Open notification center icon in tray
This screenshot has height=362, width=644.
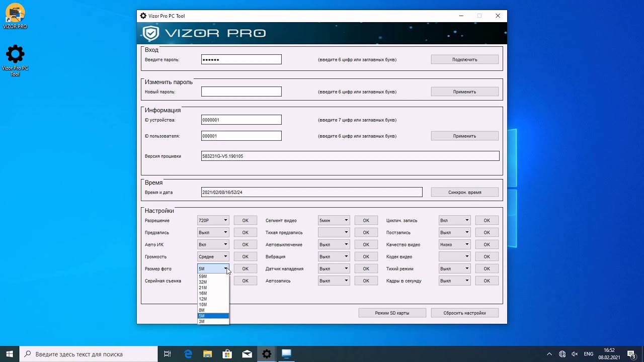631,354
